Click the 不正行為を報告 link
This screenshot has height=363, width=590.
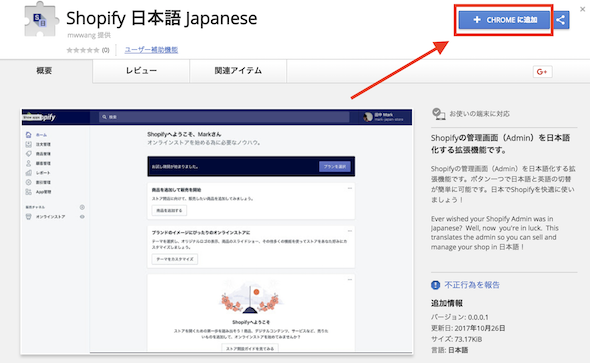[472, 285]
